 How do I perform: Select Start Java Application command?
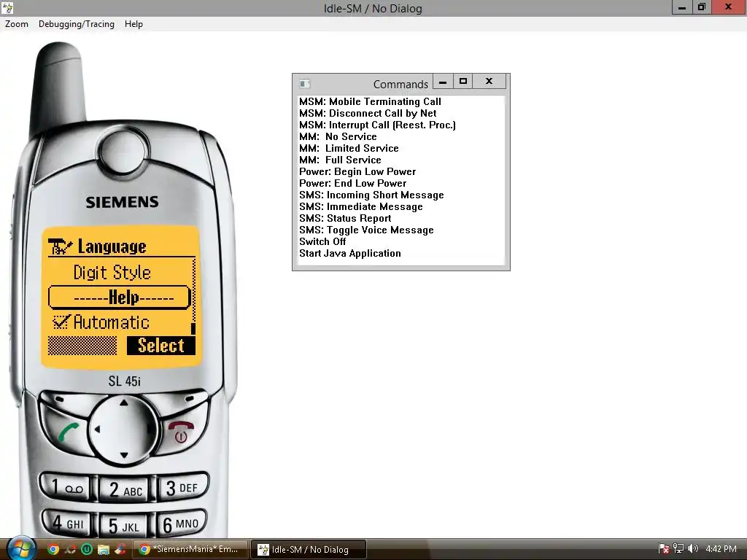coord(350,253)
